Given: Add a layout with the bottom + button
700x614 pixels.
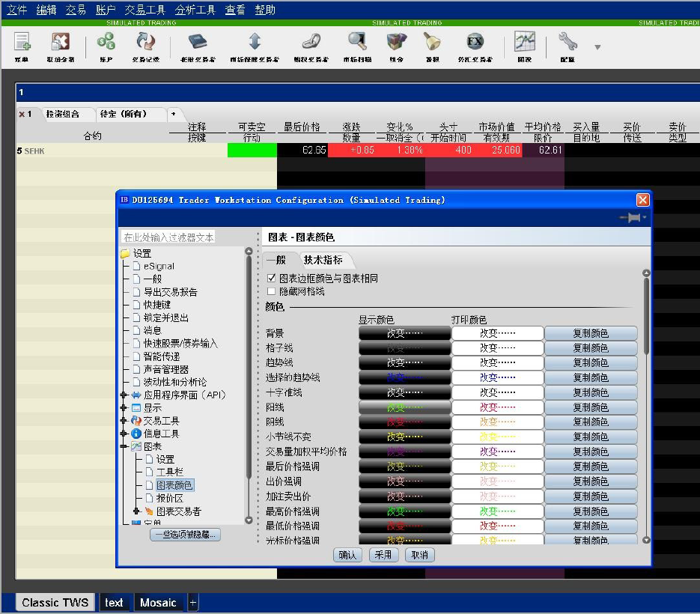Looking at the screenshot, I should pos(193,602).
